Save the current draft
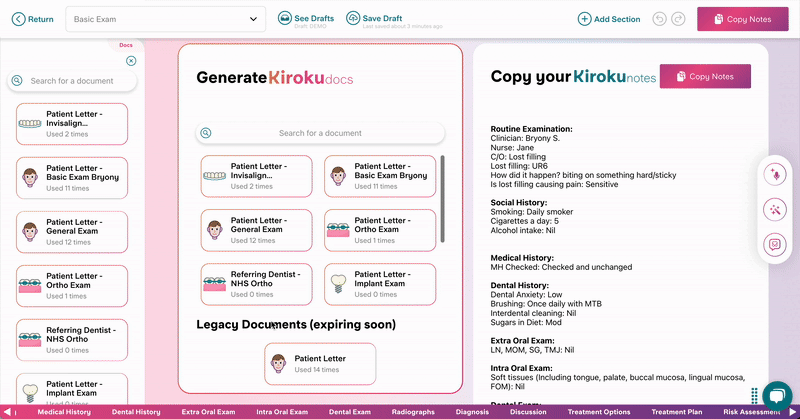The width and height of the screenshot is (800, 419). pyautogui.click(x=375, y=19)
